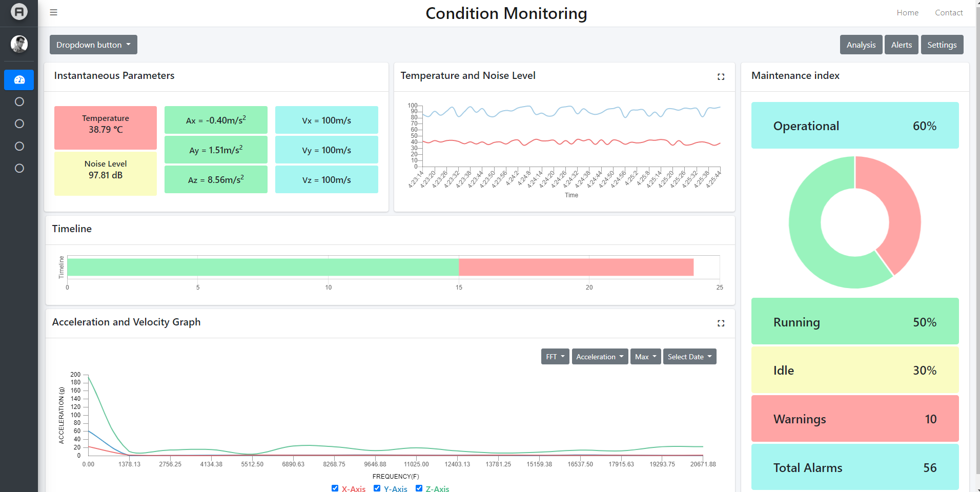Expand the Temperature and Noise Level chart fullscreen
Viewport: 980px width, 492px height.
[x=721, y=77]
